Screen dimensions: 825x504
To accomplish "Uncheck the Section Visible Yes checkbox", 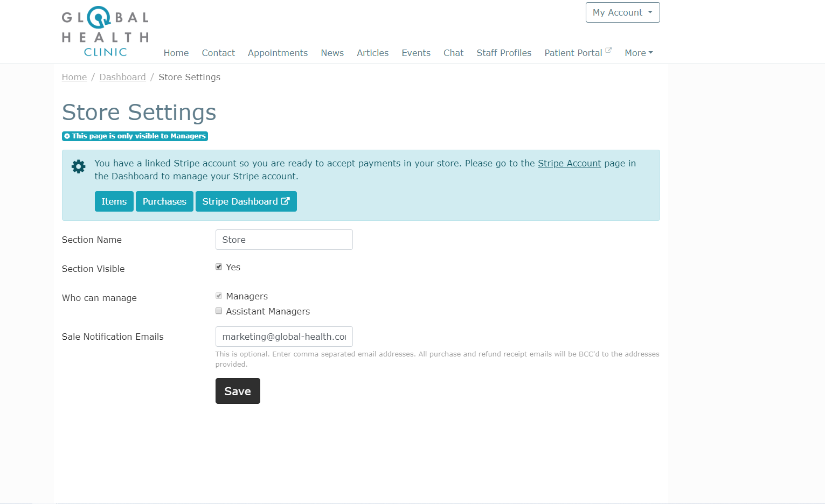I will click(x=219, y=267).
